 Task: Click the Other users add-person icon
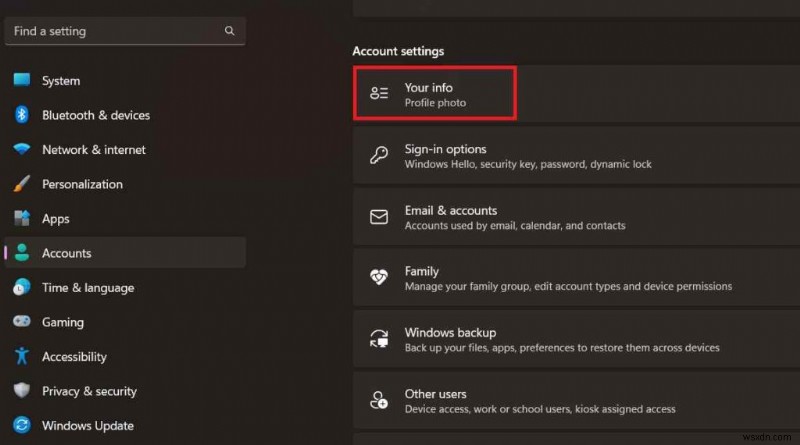click(x=379, y=401)
